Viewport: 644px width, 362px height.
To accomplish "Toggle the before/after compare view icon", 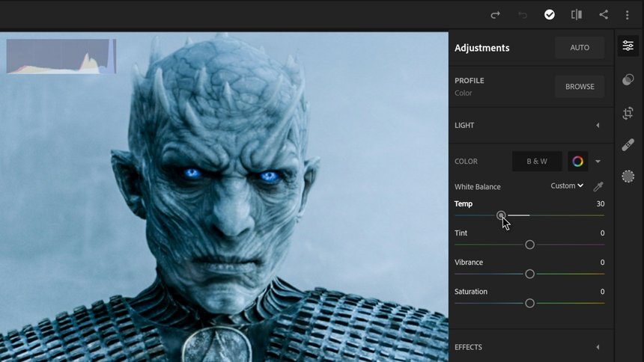I will pos(577,15).
